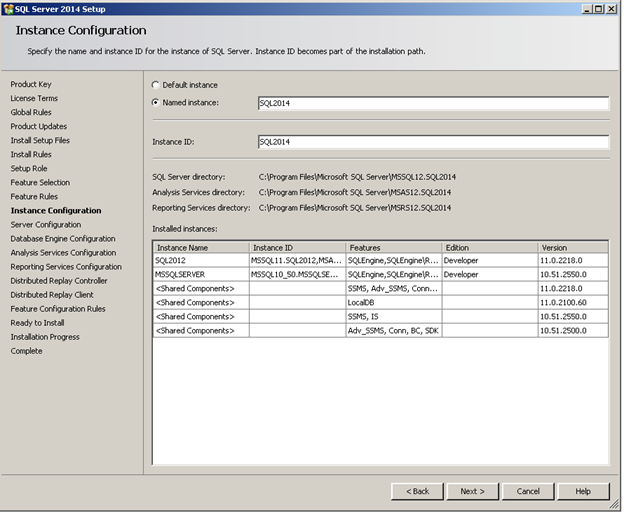Click the Feature Selection step

pyautogui.click(x=40, y=182)
